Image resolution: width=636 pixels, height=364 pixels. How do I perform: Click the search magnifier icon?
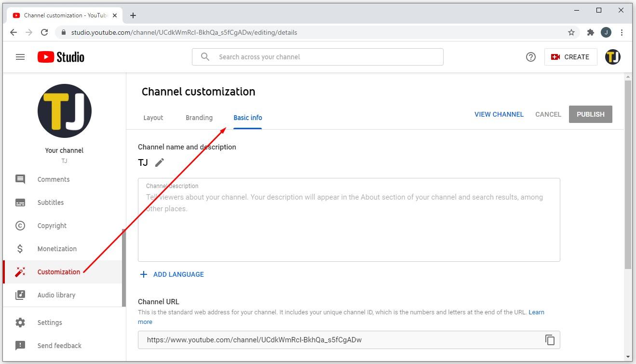205,57
